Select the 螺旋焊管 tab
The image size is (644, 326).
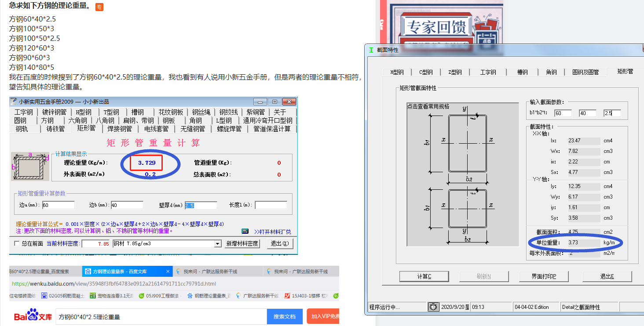[x=229, y=129]
